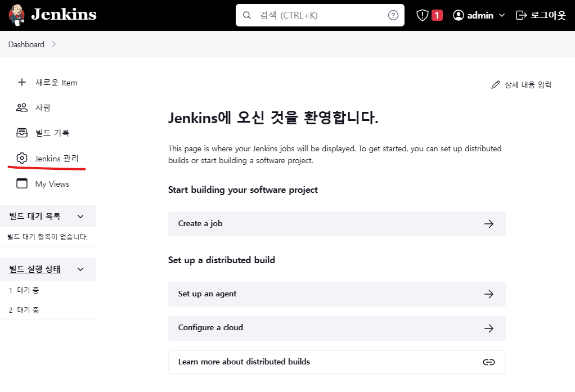Click the 빌드 대기 항목이 없습니다 text
Image resolution: width=575 pixels, height=392 pixels.
click(x=47, y=237)
